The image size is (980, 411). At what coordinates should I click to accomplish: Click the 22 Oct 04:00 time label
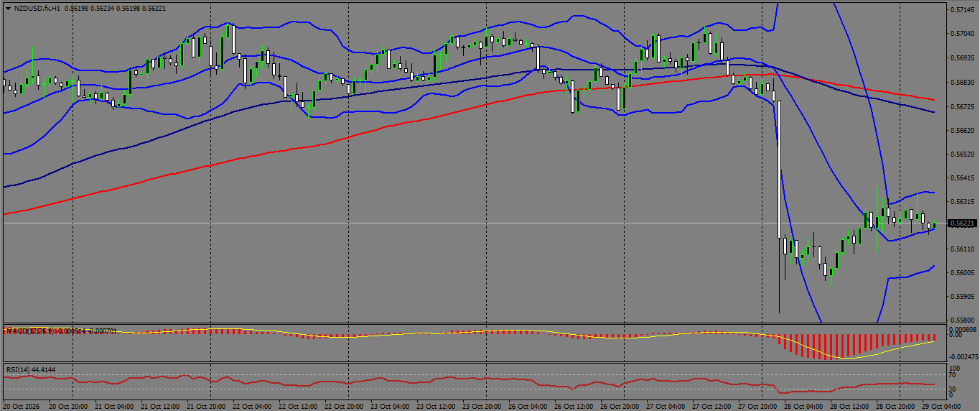[x=252, y=406]
